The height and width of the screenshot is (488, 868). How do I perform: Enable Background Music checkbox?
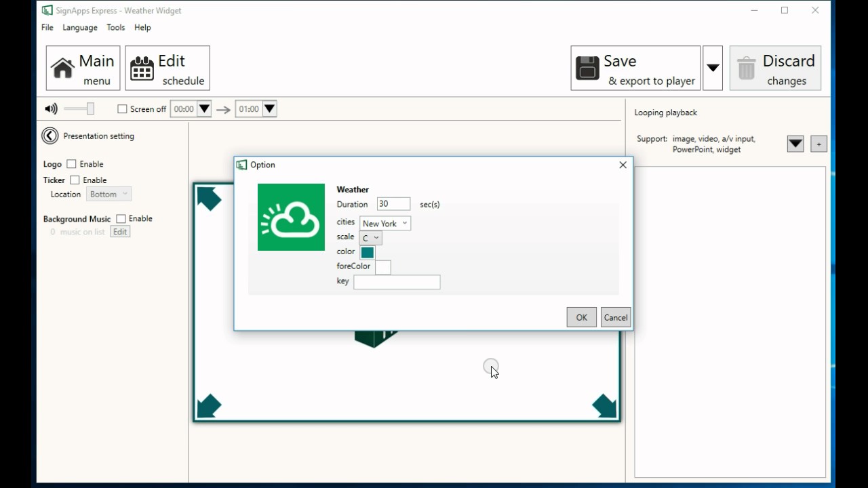click(x=121, y=218)
